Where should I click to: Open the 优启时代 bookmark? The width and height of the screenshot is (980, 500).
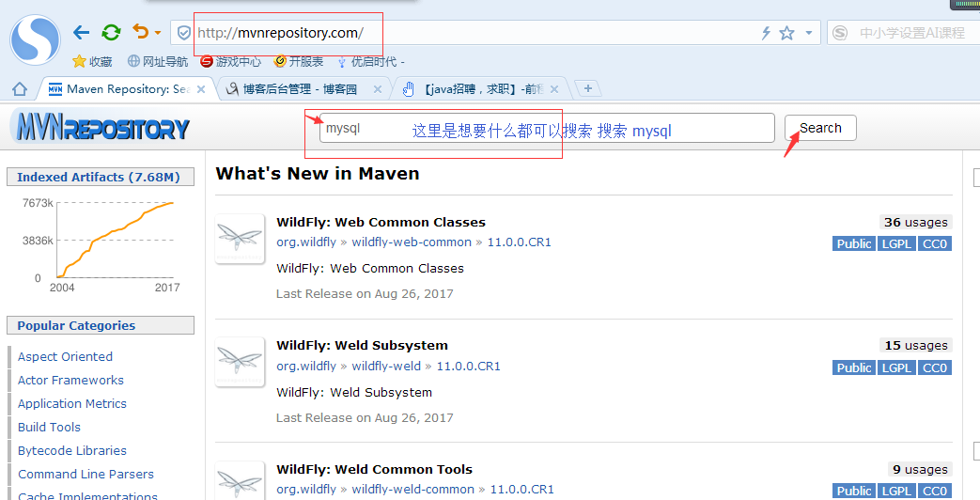[x=370, y=61]
